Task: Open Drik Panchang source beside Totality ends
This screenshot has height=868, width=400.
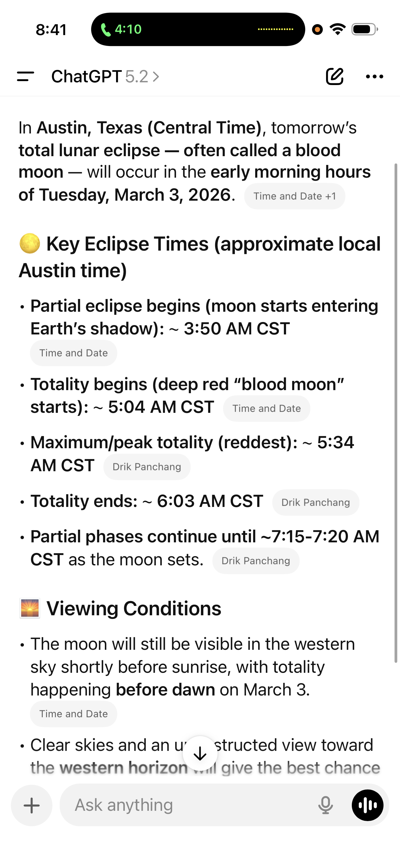Action: pyautogui.click(x=315, y=502)
